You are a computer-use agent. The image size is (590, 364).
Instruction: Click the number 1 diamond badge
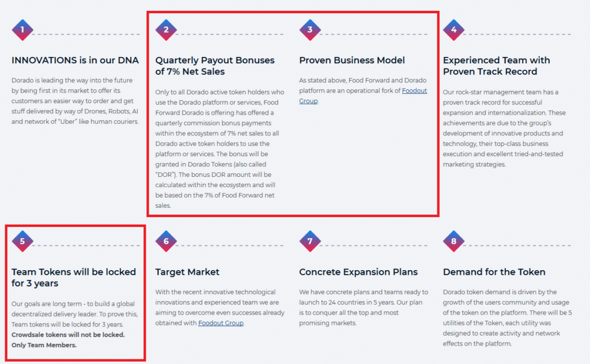(22, 30)
